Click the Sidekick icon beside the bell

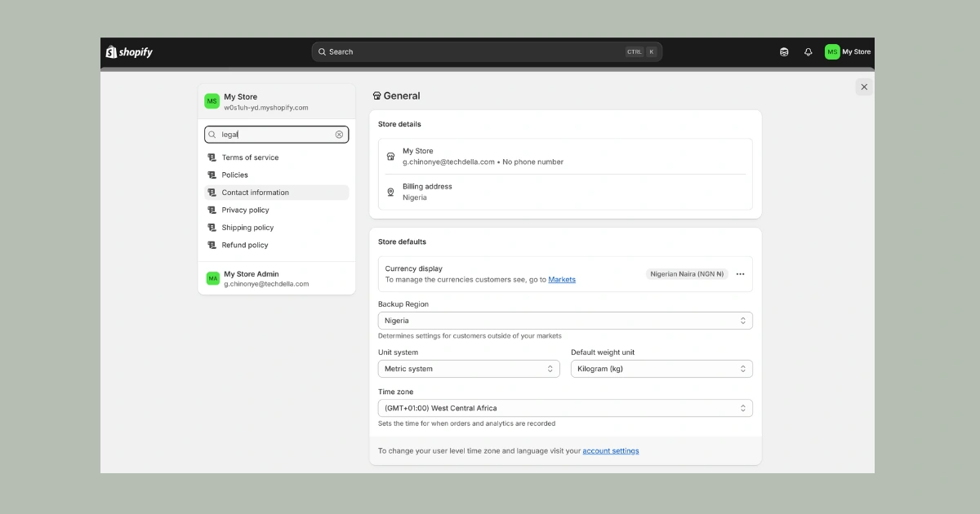click(x=784, y=52)
